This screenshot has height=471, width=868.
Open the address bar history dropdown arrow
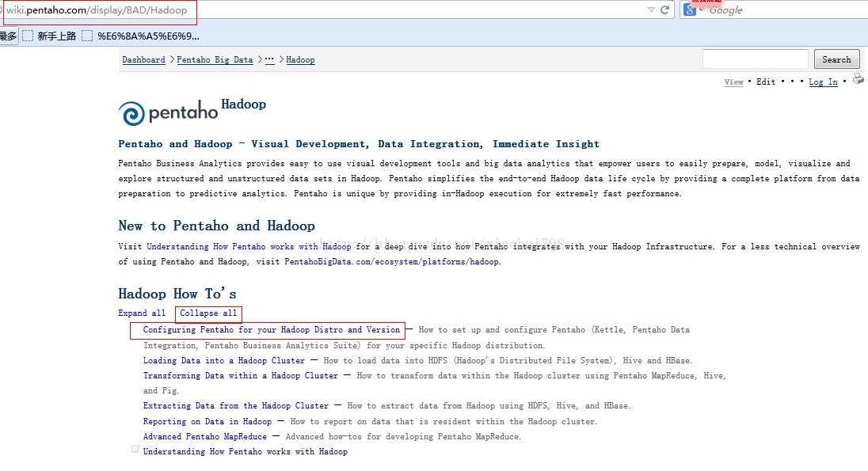651,10
